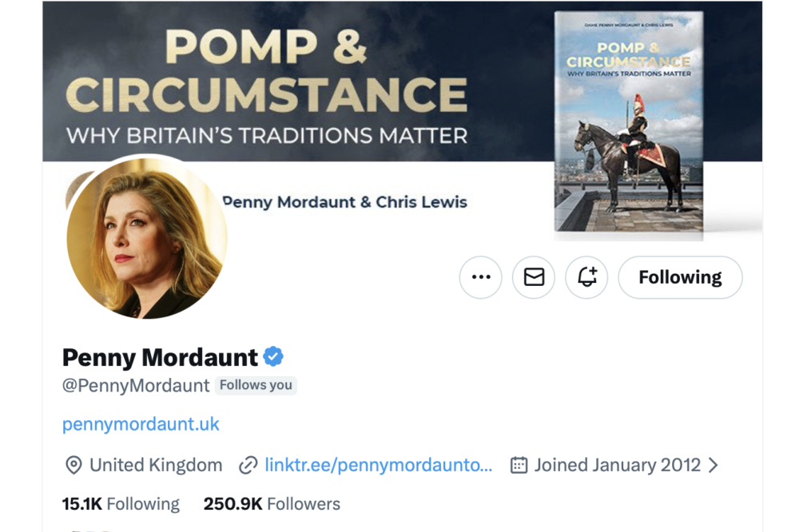Open the pennymordaunt.uk website link
The image size is (799, 532).
(141, 424)
